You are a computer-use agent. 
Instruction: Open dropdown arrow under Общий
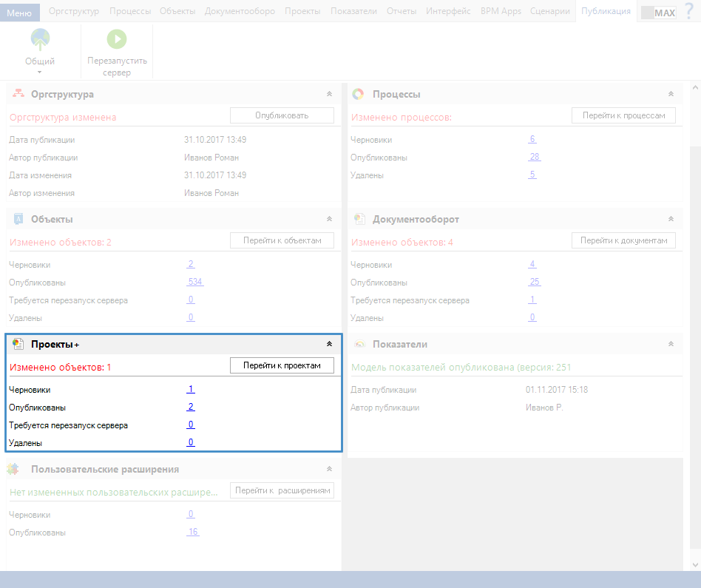39,72
